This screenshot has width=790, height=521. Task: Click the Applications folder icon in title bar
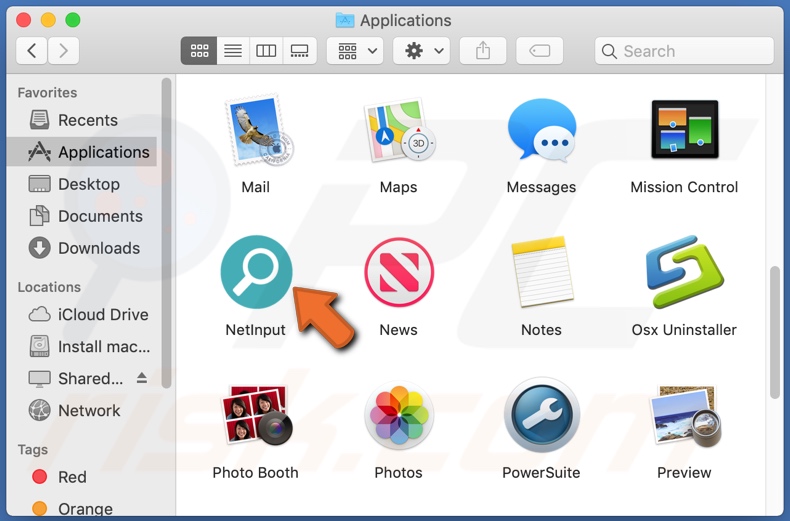tap(345, 20)
